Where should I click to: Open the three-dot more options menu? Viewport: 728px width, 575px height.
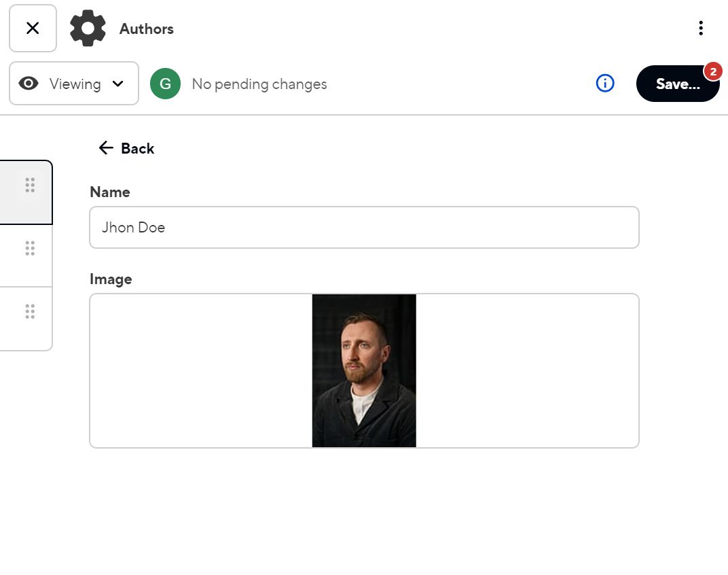click(700, 29)
